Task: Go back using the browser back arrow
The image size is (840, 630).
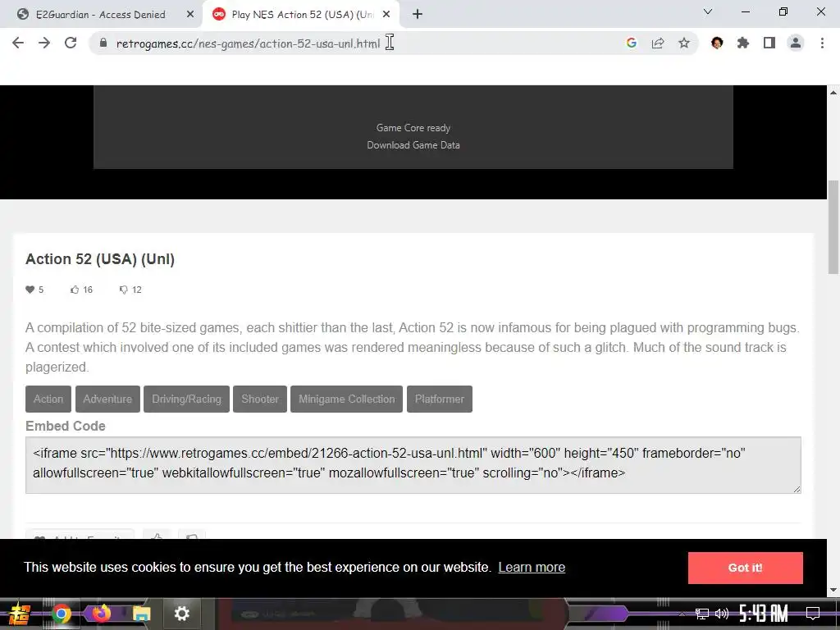Action: point(18,43)
